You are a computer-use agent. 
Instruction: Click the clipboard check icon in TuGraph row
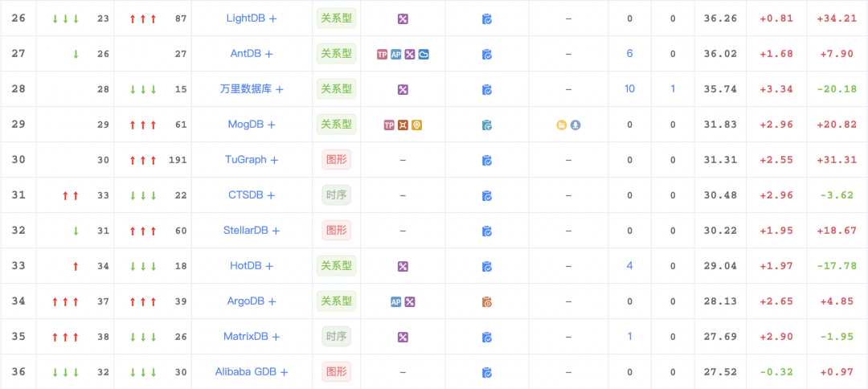pos(487,161)
